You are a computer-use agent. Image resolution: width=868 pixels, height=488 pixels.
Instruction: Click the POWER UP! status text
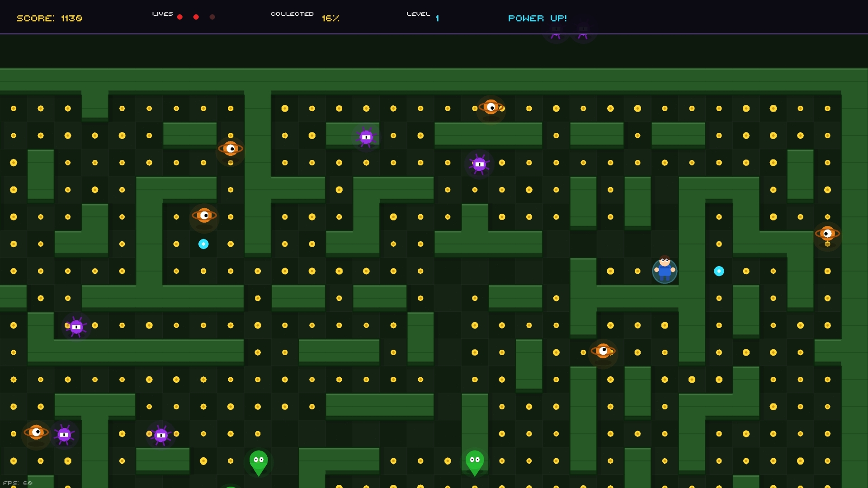click(x=537, y=18)
